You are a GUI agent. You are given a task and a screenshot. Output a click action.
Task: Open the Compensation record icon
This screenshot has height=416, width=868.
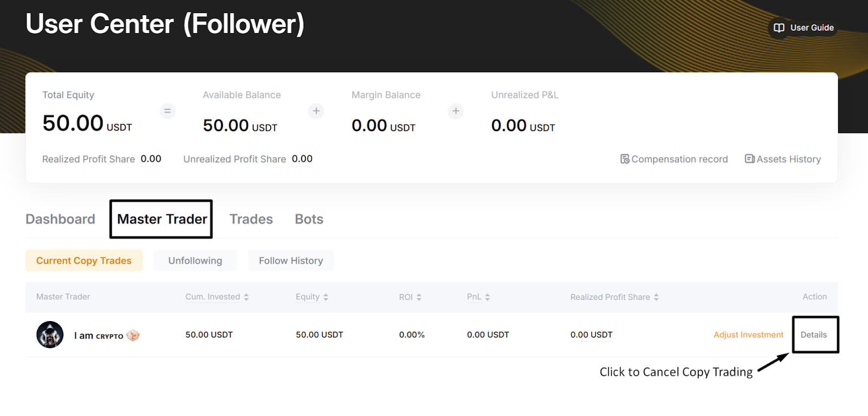[624, 159]
